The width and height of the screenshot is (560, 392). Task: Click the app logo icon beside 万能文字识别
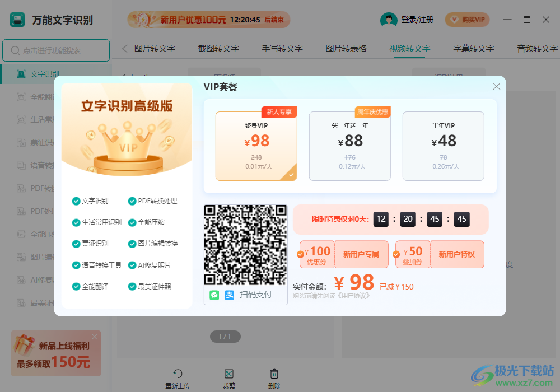point(17,20)
